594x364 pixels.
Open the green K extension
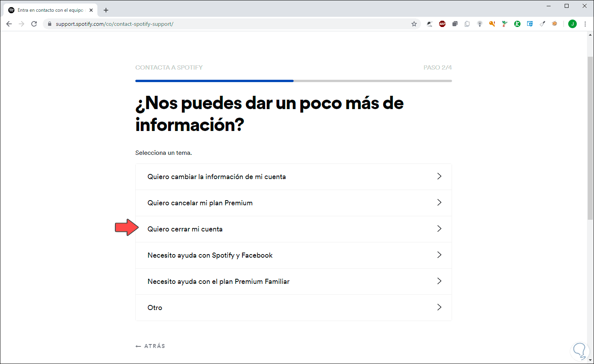[517, 24]
